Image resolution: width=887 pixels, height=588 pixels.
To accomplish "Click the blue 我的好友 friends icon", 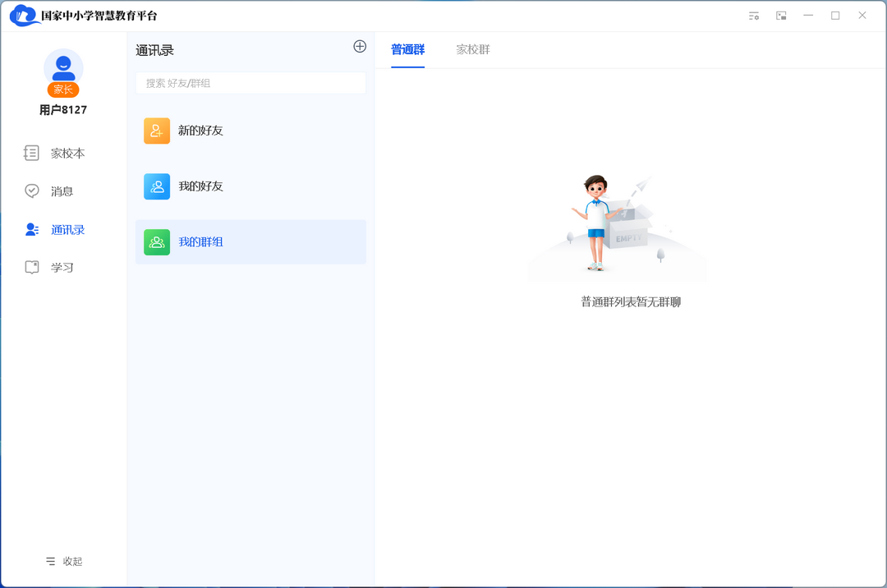I will point(157,186).
